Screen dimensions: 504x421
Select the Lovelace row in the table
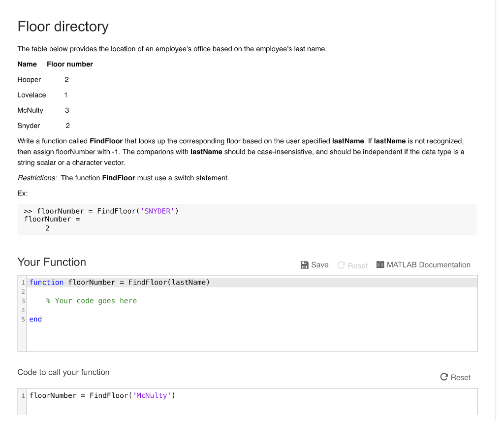(31, 95)
